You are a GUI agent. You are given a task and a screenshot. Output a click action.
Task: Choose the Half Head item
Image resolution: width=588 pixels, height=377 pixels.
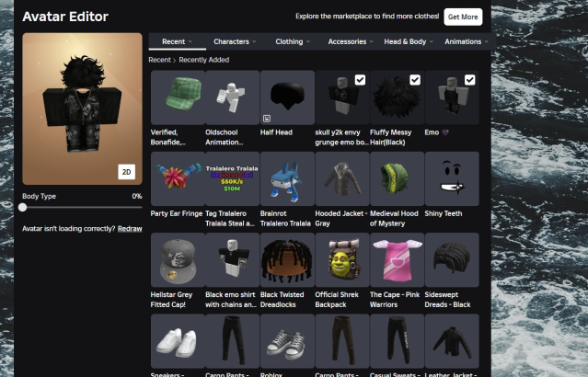286,97
